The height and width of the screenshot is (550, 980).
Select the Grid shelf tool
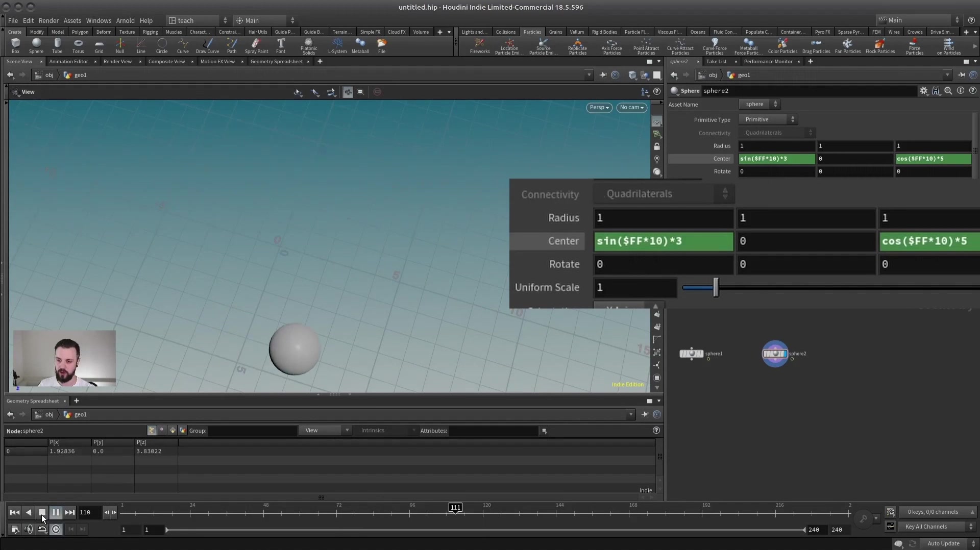(x=99, y=45)
